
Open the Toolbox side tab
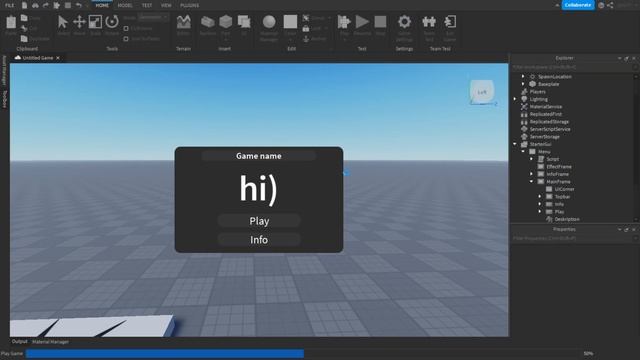tap(4, 99)
